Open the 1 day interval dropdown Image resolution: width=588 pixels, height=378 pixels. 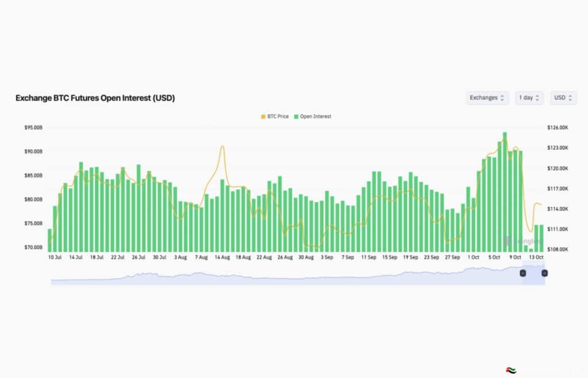[x=529, y=98]
